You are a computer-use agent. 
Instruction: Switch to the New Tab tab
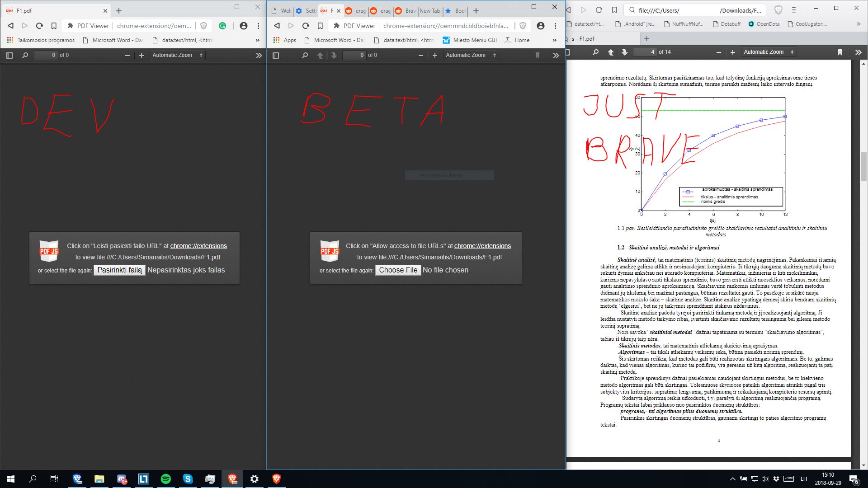click(429, 10)
